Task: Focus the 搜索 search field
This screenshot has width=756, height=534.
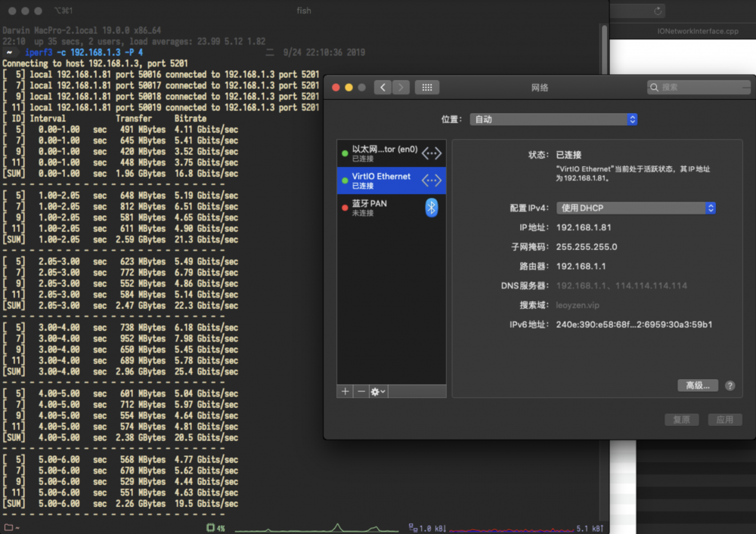Action: tap(699, 87)
